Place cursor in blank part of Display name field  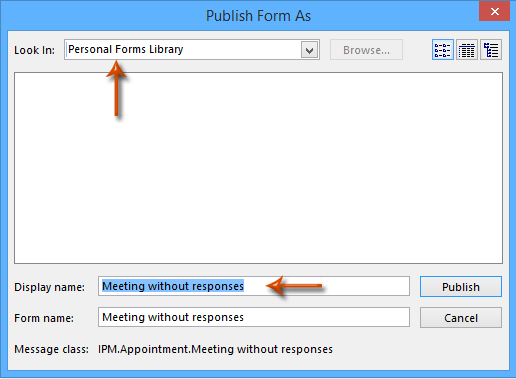363,286
